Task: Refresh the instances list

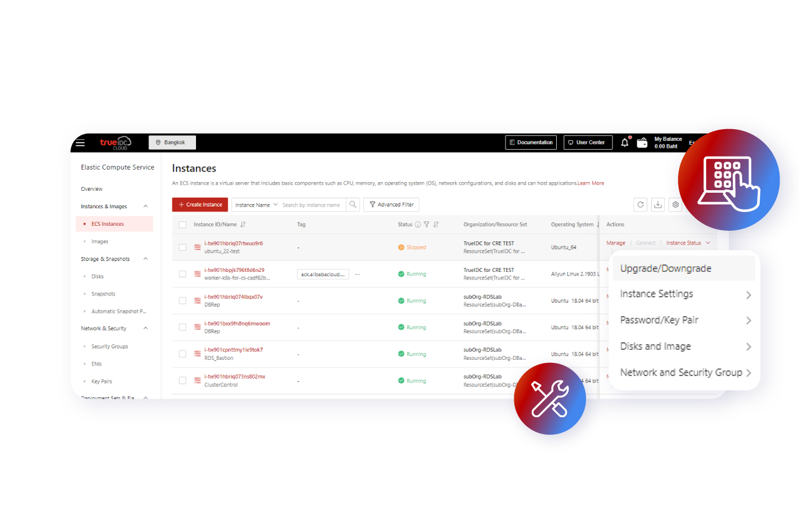Action: click(x=640, y=205)
